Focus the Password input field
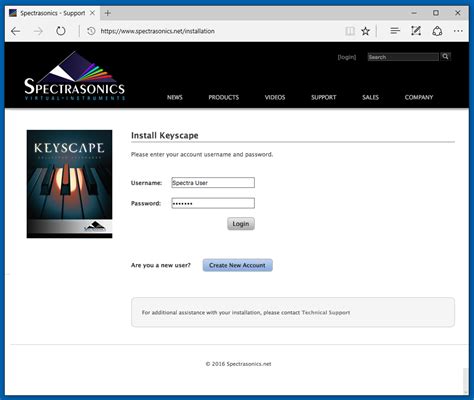 pos(213,203)
